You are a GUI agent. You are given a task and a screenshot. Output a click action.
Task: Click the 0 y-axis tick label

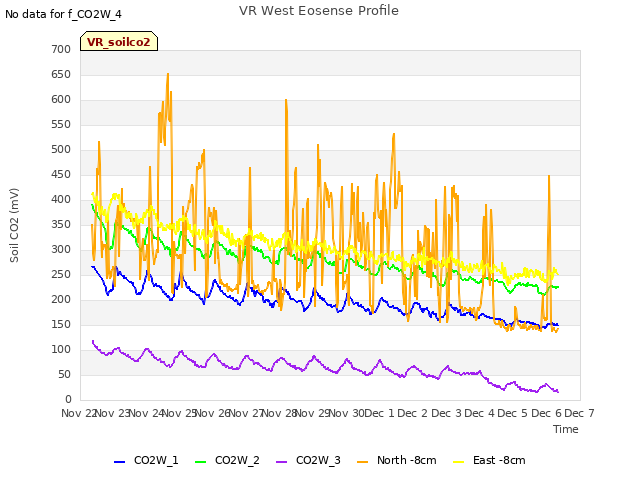68,399
